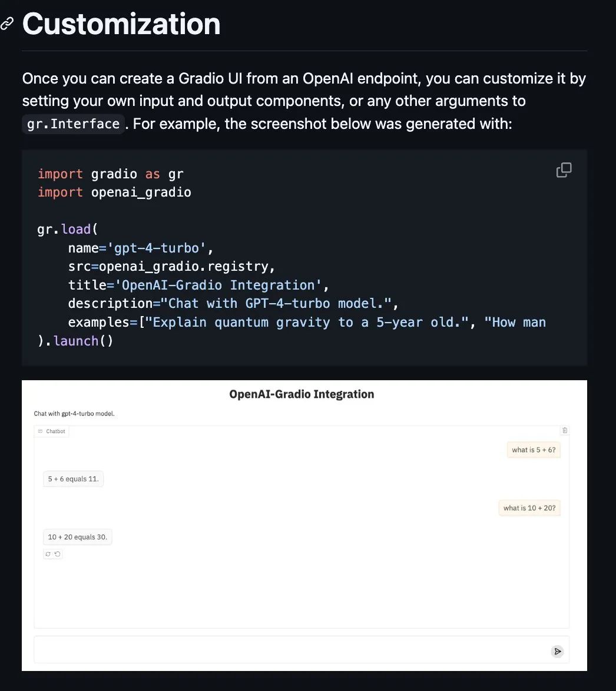
Task: Click the retry icon under the last response
Action: [48, 554]
